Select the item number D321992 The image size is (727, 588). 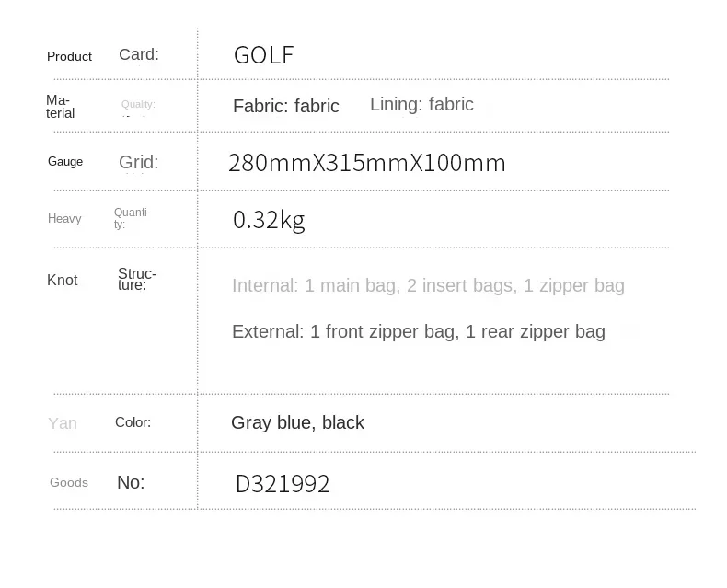[x=283, y=484]
